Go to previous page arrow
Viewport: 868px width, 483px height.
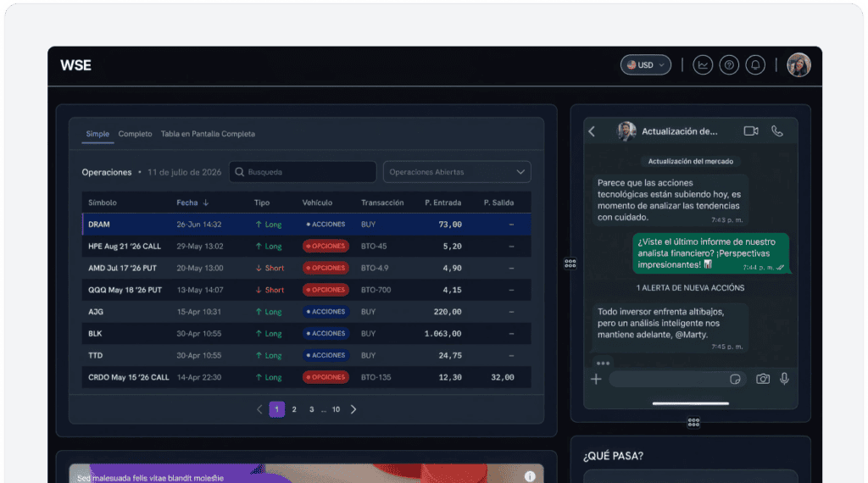[259, 409]
